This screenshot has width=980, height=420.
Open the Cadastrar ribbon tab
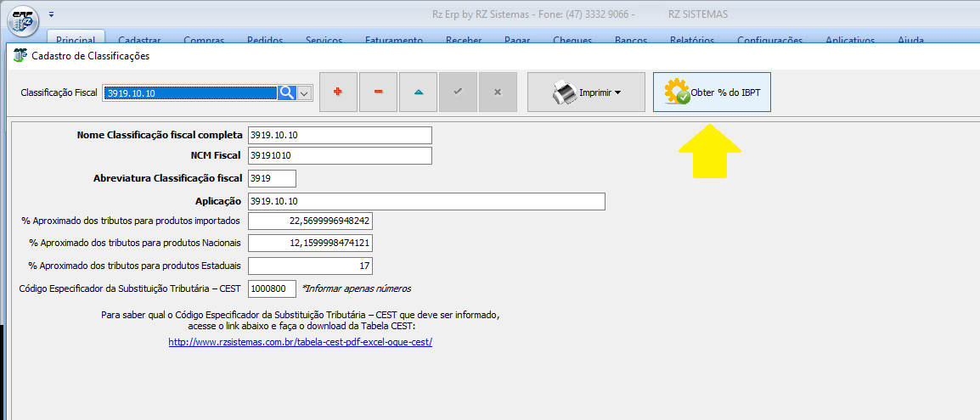pos(139,40)
